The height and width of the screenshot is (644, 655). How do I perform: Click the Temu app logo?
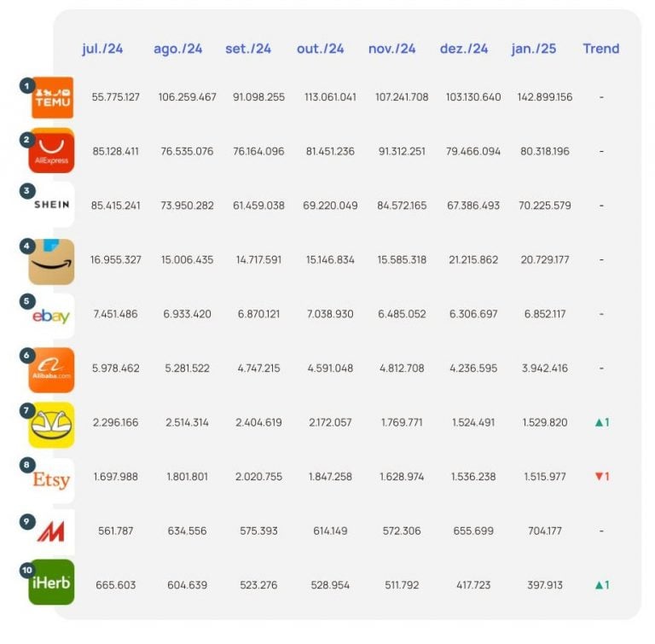coord(52,98)
